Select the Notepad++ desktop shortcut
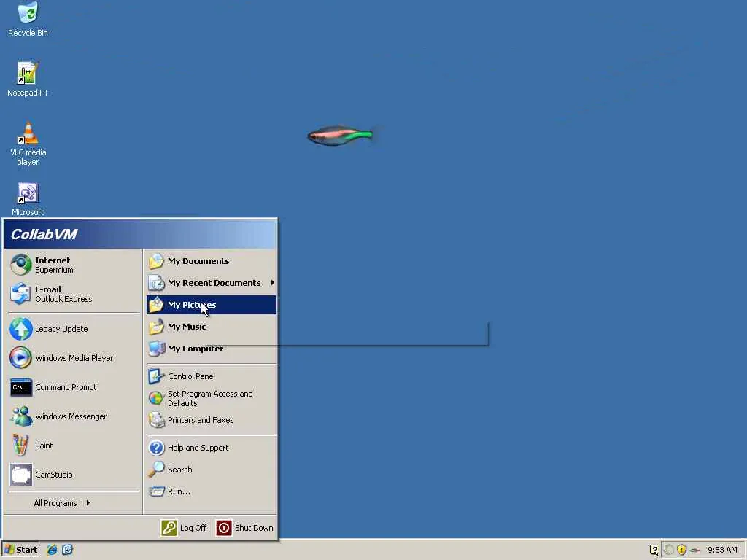Viewport: 747px width, 560px height. (28, 79)
